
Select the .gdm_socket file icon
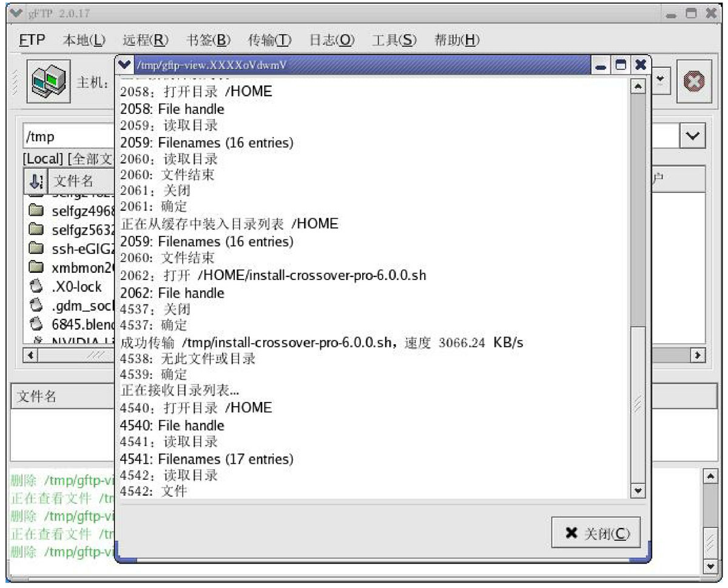(x=38, y=305)
